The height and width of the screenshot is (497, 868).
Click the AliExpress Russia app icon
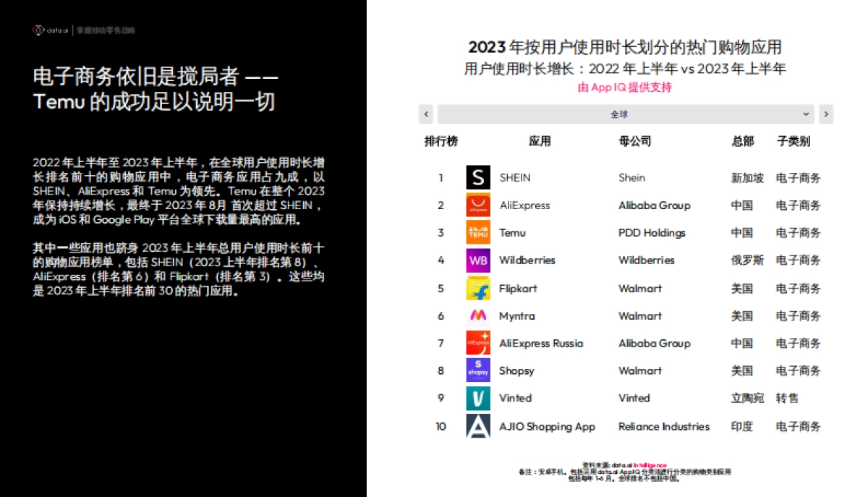click(x=477, y=343)
